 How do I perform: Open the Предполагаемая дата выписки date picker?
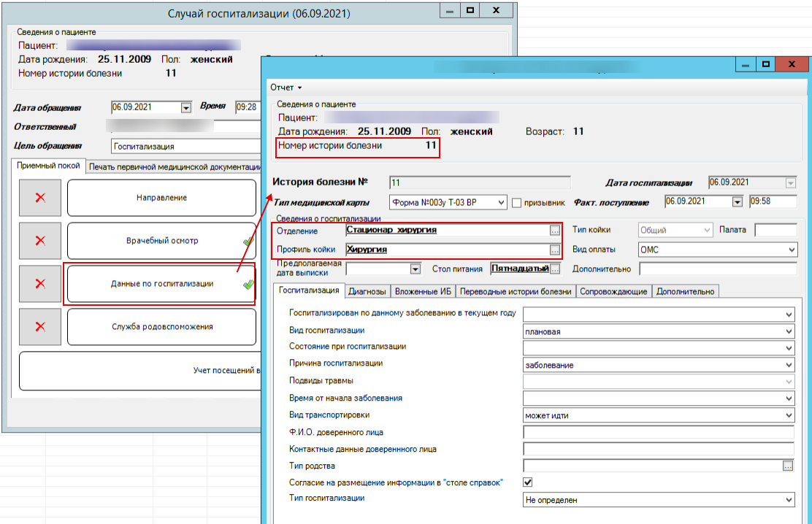pos(415,269)
